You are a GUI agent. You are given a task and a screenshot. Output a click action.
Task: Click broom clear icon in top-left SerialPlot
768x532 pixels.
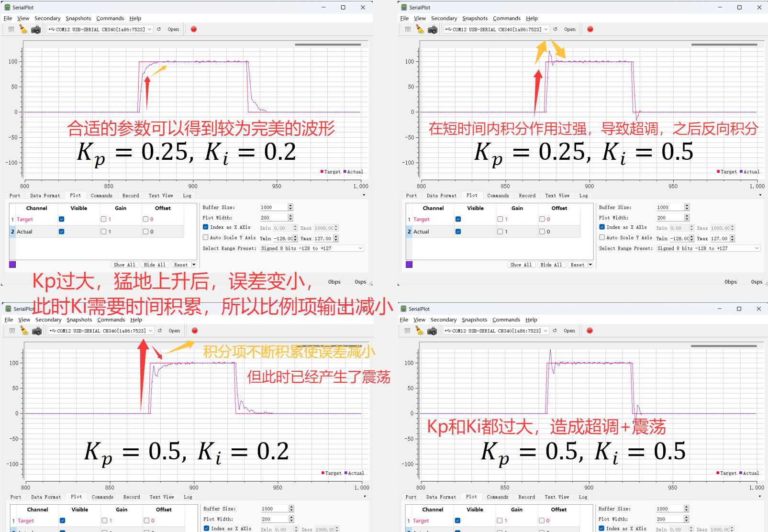(23, 29)
